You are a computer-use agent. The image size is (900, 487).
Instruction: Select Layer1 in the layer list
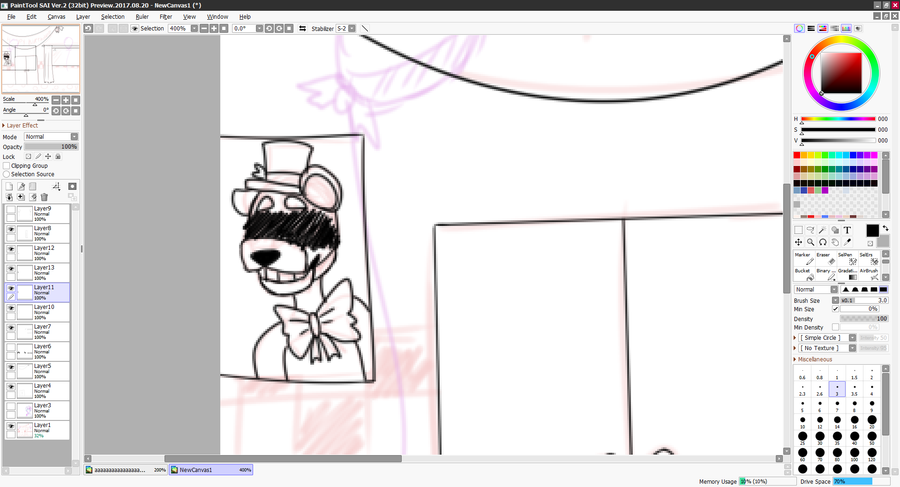(x=37, y=430)
